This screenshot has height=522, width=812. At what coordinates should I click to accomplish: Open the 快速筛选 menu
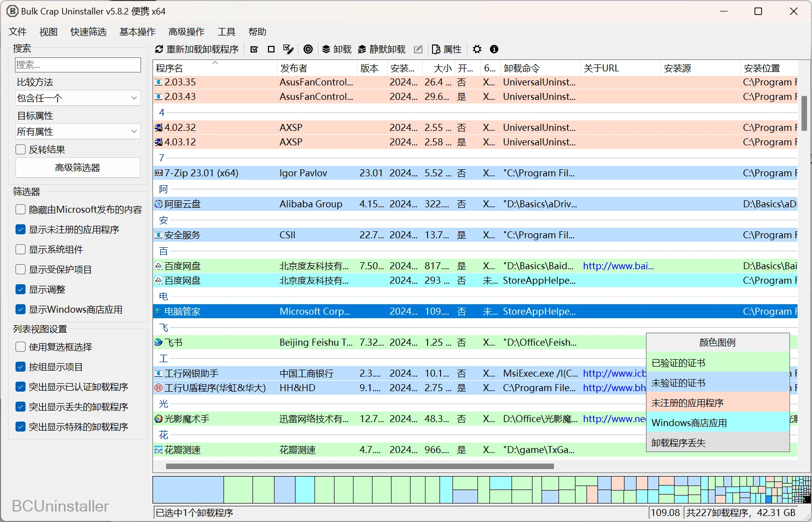coord(88,31)
